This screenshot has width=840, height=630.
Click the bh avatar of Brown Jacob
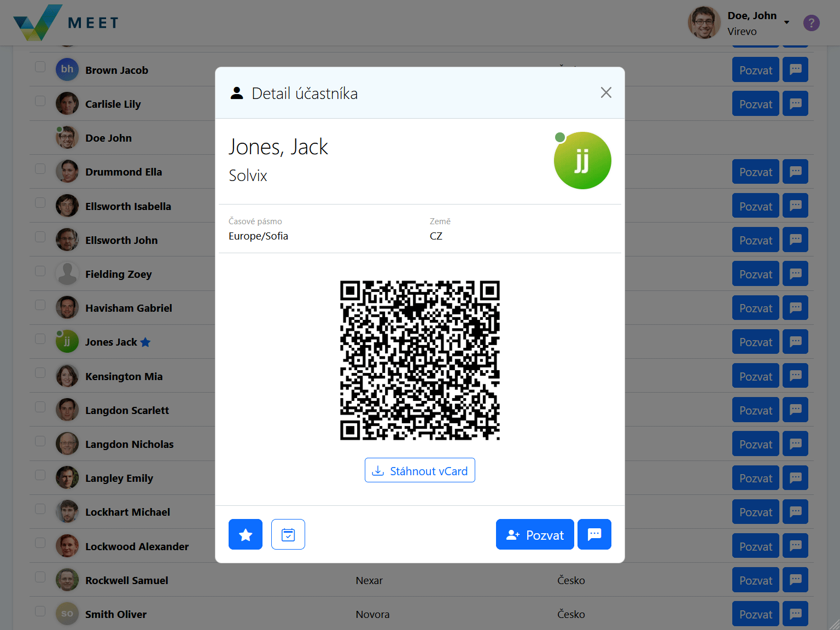67,69
